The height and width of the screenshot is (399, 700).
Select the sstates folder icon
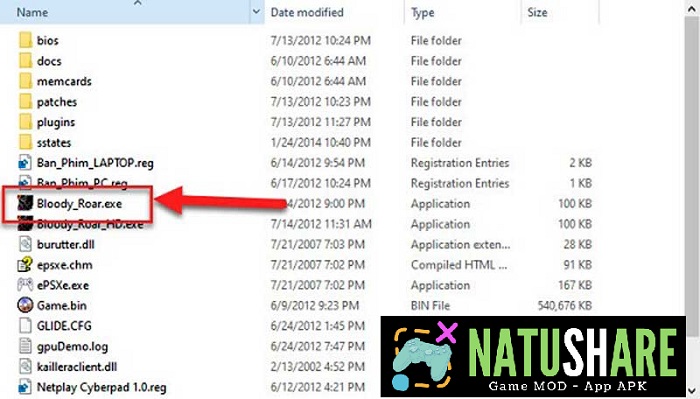pos(25,142)
